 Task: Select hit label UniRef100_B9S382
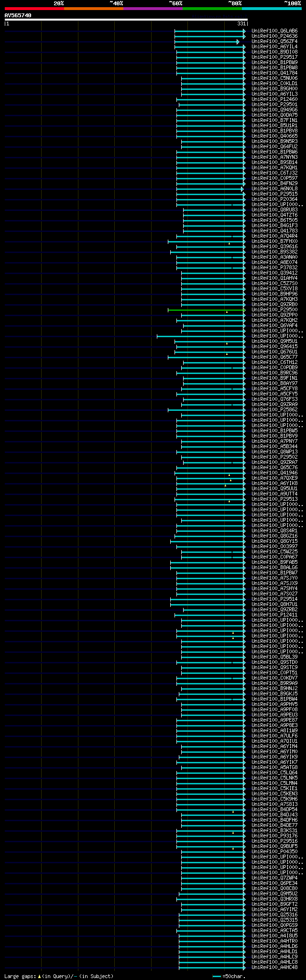click(x=274, y=252)
